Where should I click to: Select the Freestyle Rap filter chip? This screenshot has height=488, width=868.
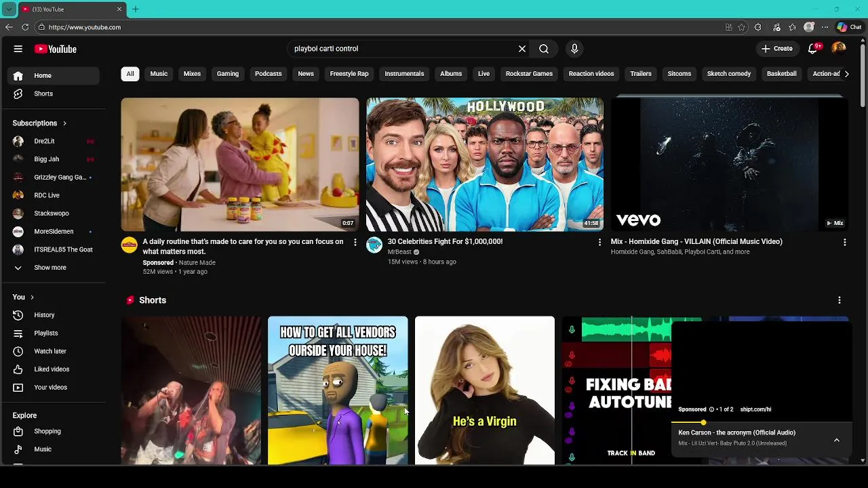pos(349,74)
